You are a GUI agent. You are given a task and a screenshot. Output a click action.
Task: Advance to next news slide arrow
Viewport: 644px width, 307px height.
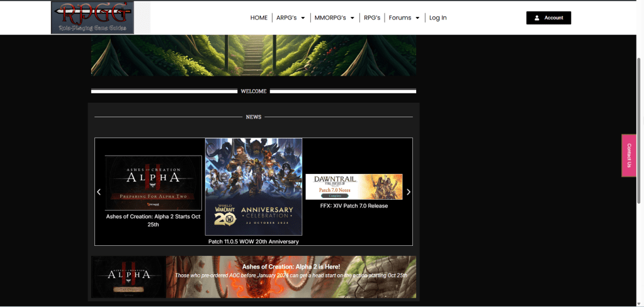click(x=409, y=192)
